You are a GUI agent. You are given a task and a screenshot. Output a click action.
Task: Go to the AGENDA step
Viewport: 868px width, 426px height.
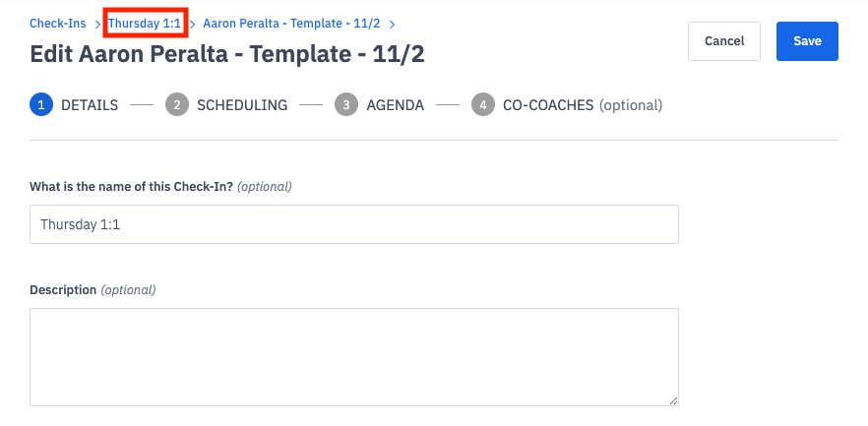click(x=395, y=105)
